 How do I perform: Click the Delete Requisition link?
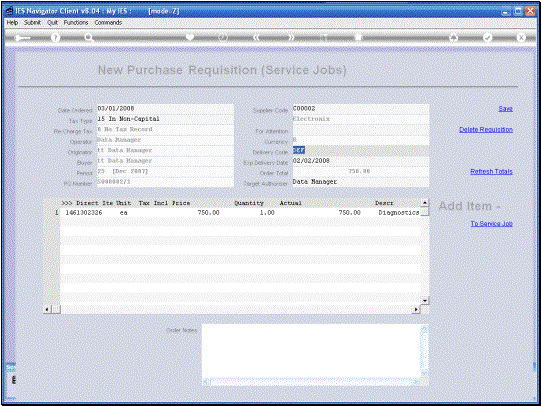click(486, 129)
